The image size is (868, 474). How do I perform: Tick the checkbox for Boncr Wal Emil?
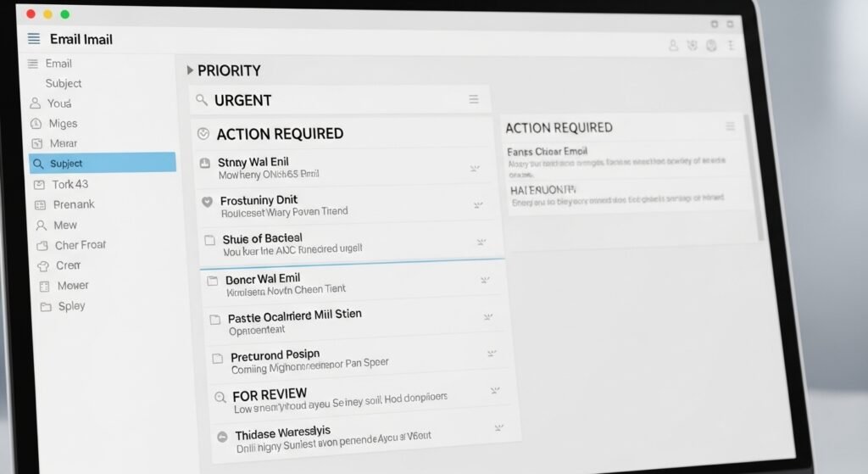(x=213, y=281)
